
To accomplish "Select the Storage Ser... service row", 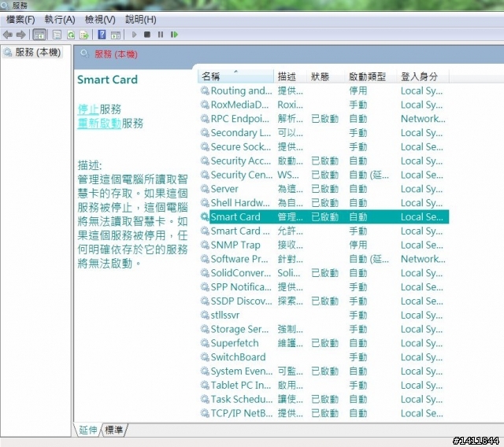I will coord(324,329).
